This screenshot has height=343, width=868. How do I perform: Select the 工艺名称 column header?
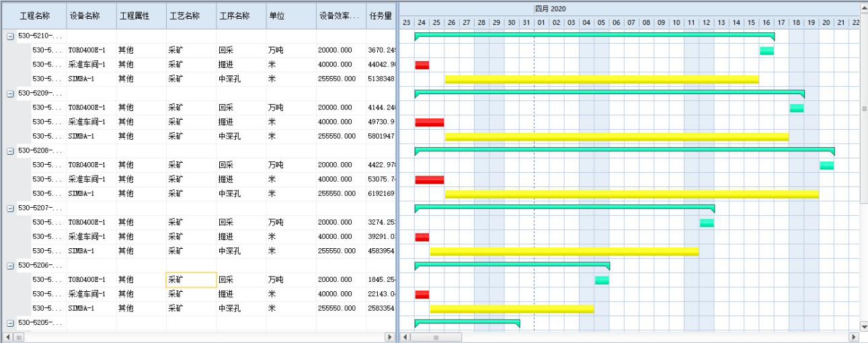click(x=184, y=15)
